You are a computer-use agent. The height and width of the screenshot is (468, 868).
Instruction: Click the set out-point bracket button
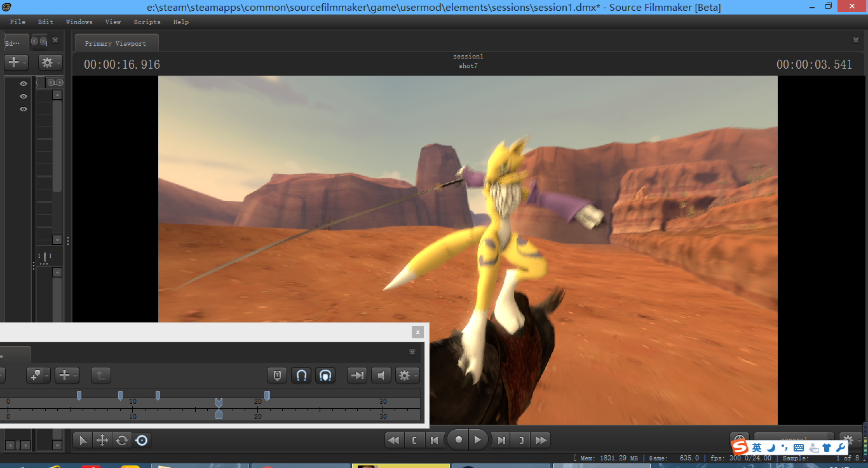pos(521,440)
